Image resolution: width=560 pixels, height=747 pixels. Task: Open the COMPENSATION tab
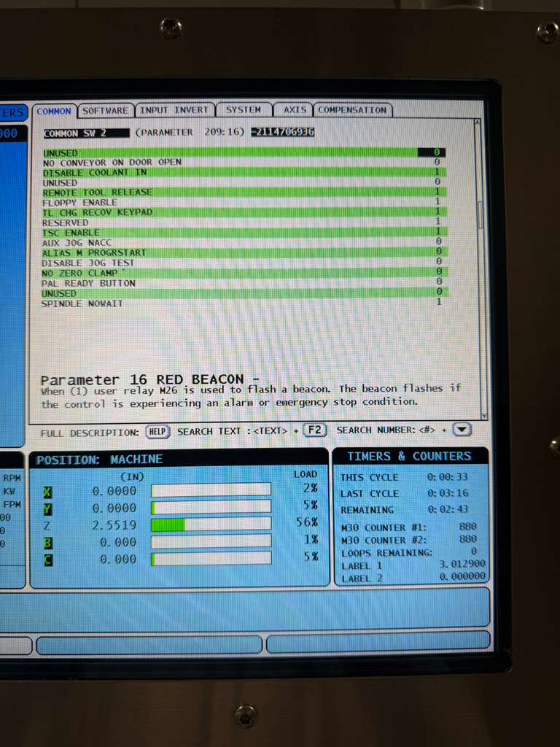(x=352, y=110)
